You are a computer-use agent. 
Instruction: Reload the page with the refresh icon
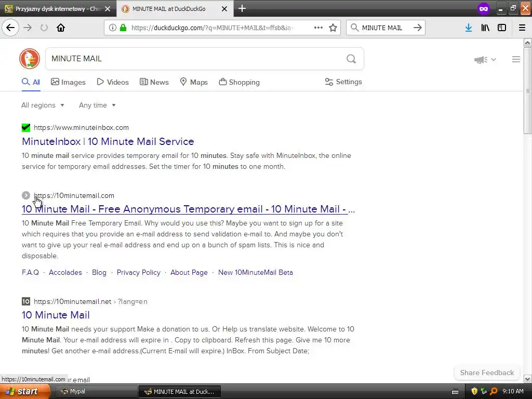click(44, 28)
